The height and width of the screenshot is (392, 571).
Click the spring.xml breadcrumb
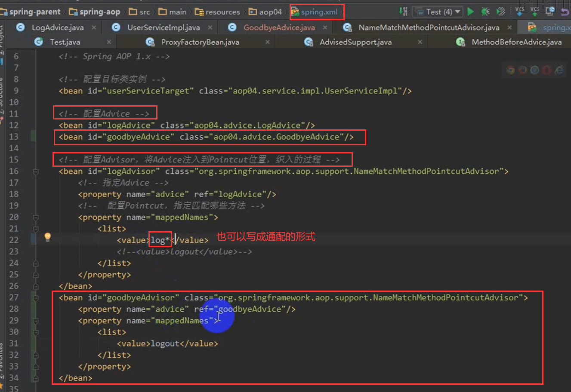pos(319,12)
